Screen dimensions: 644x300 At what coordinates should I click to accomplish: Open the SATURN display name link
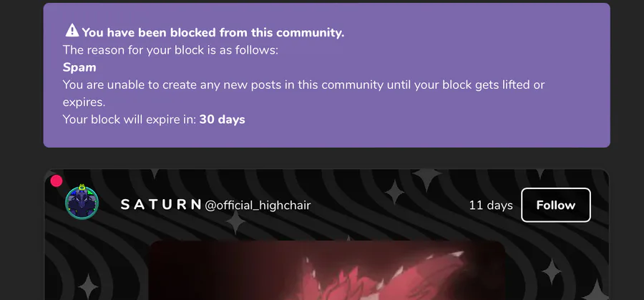(x=160, y=205)
